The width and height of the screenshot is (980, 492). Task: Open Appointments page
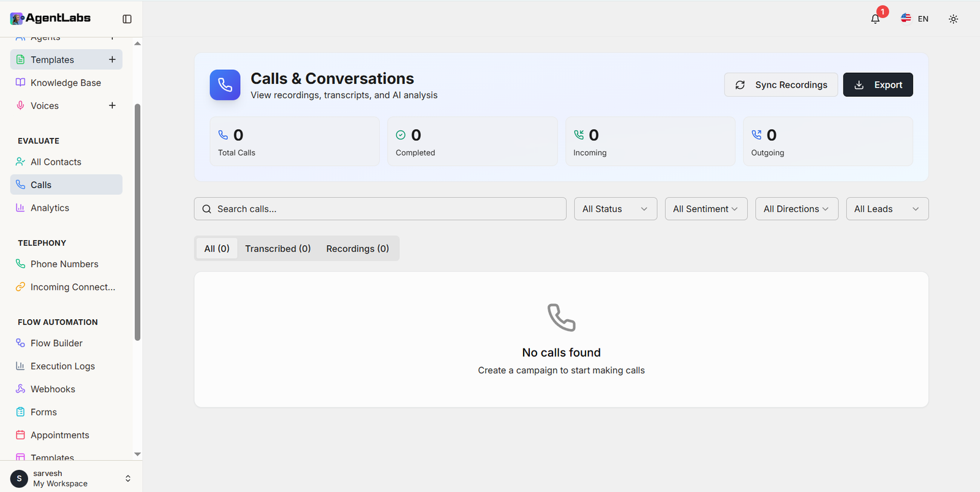(66, 435)
